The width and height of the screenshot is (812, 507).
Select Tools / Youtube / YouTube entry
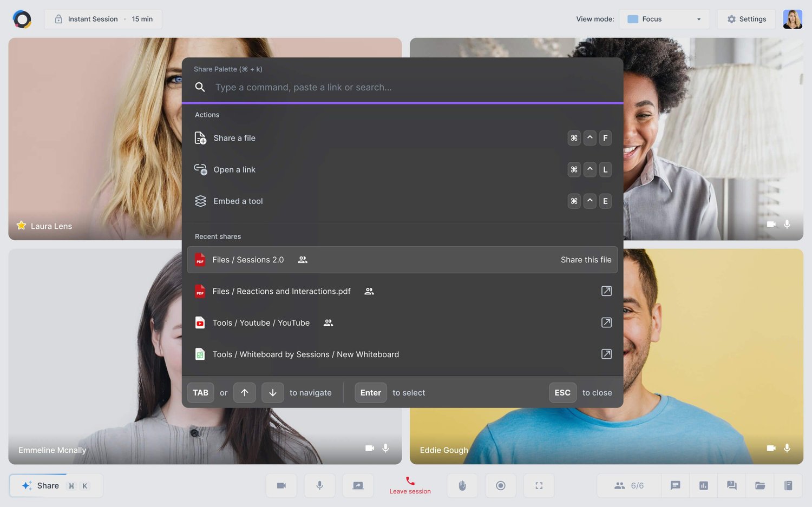[x=402, y=322]
